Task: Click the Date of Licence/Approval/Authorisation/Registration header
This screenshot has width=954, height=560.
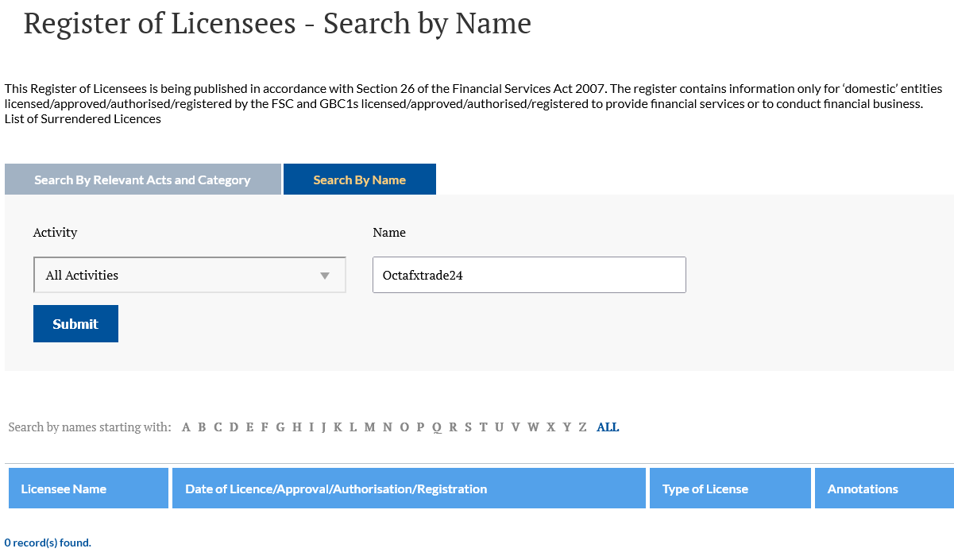Action: tap(409, 489)
